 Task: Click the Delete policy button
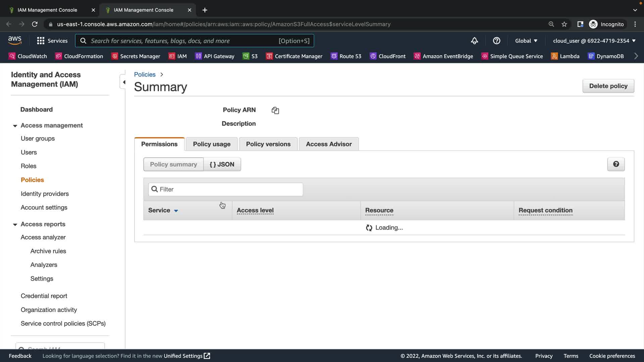pyautogui.click(x=608, y=86)
